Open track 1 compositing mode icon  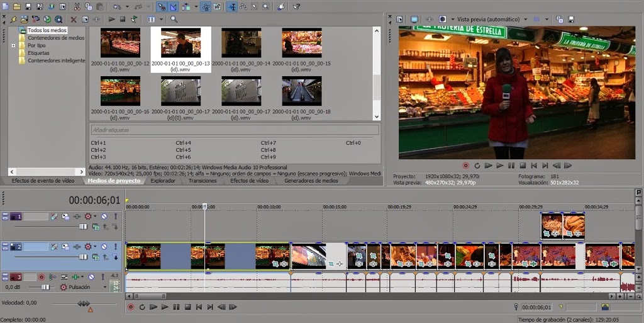97,227
